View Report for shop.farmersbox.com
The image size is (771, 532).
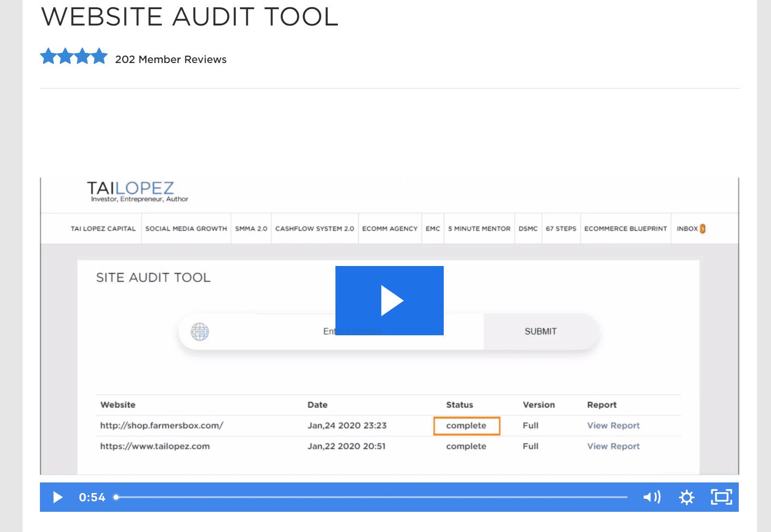click(614, 425)
